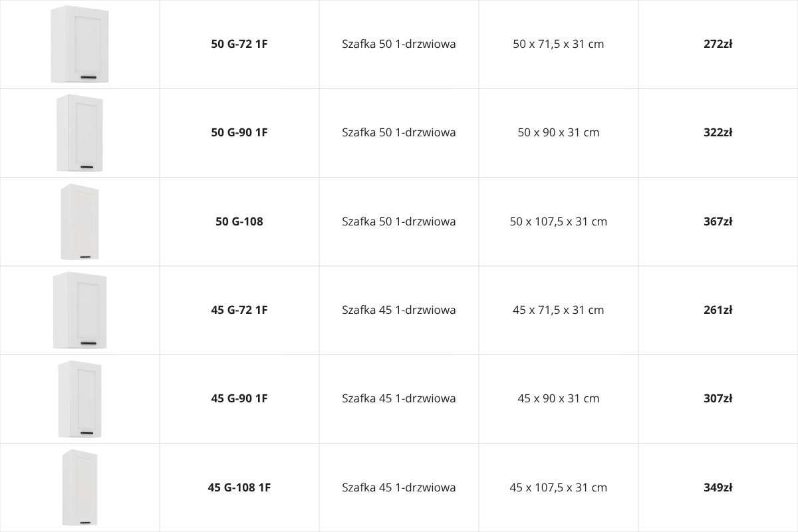Select the 50 G-90 1F model name
The width and height of the screenshot is (798, 532).
tap(239, 132)
